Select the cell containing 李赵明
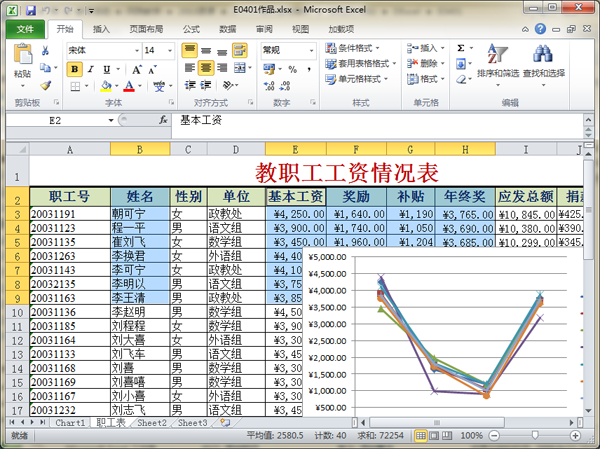 pyautogui.click(x=139, y=311)
